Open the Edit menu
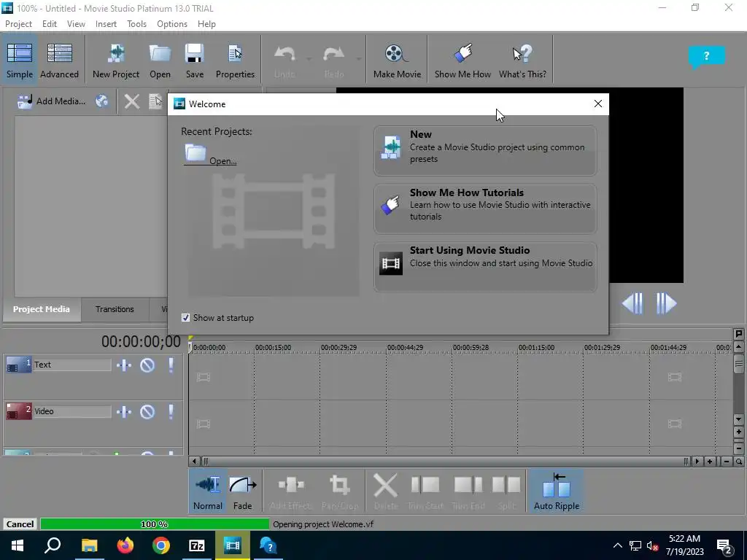 point(49,24)
